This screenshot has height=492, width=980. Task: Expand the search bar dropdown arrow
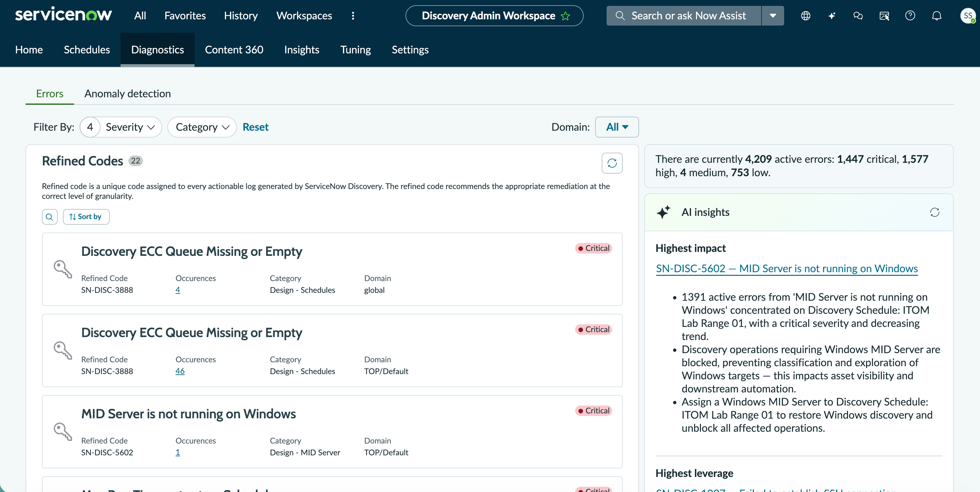click(773, 16)
